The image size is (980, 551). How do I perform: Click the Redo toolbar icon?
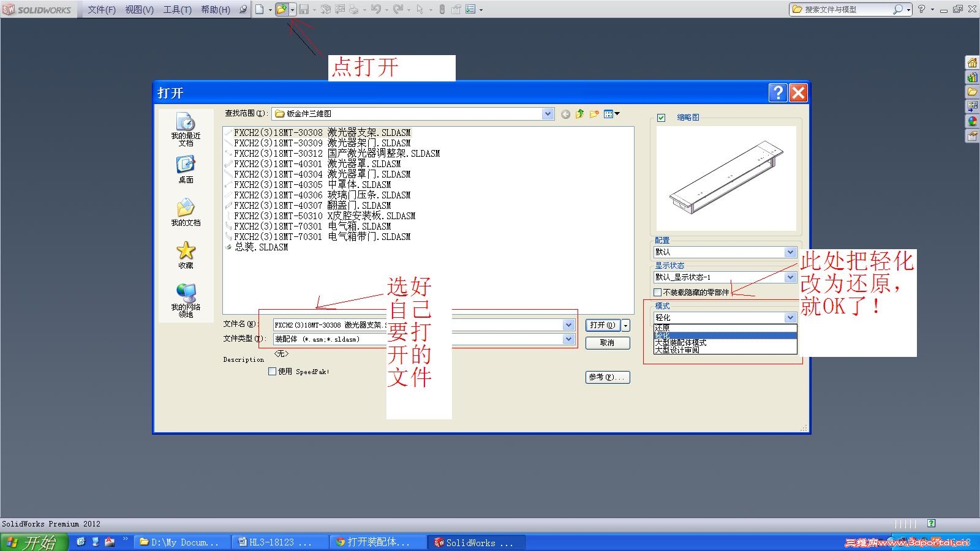398,9
